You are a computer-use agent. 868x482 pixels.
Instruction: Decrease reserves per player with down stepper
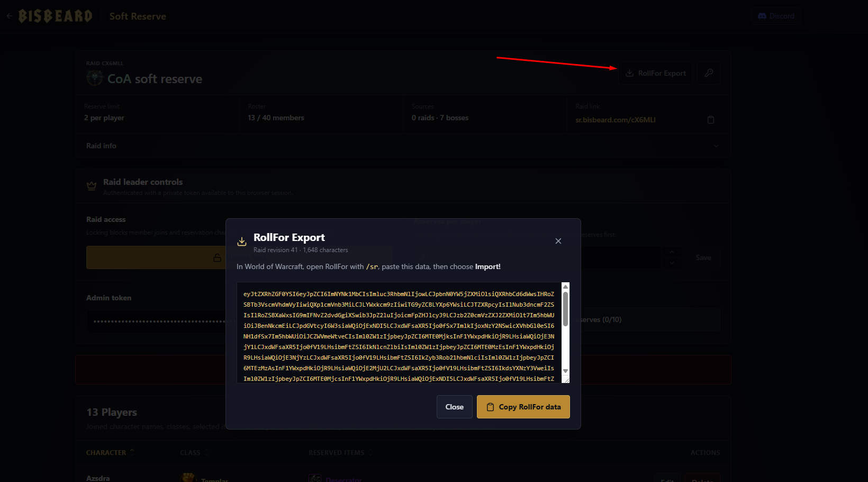pyautogui.click(x=672, y=263)
